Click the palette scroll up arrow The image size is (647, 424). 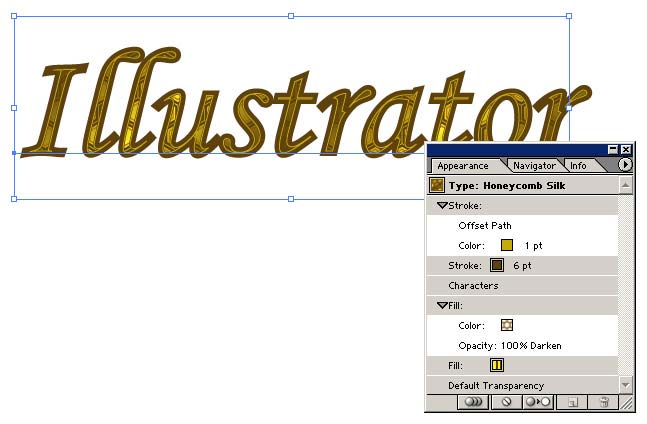click(626, 185)
